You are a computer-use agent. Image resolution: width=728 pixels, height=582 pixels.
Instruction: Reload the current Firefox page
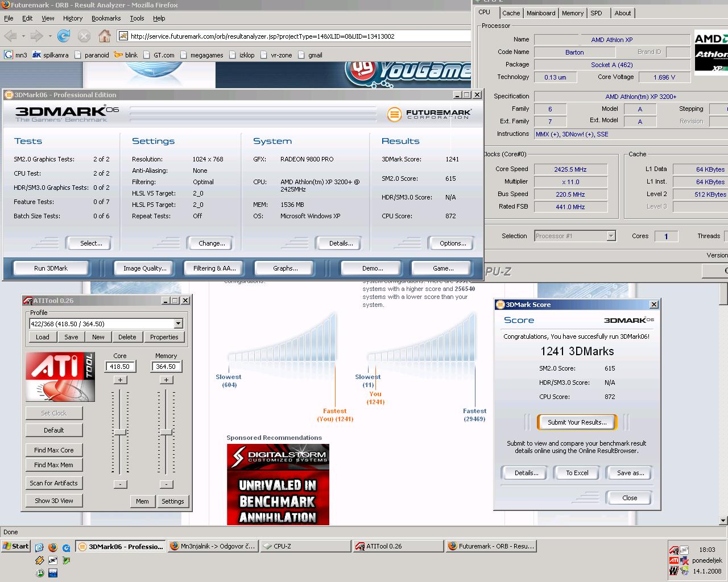[64, 36]
